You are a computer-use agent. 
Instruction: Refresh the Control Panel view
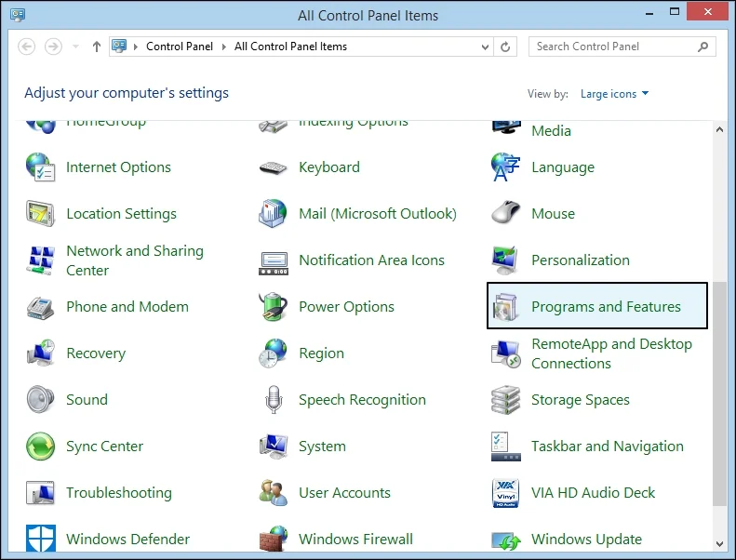[x=505, y=47]
